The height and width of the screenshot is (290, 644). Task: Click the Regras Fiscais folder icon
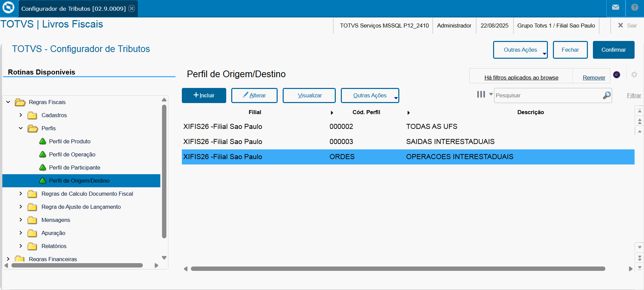click(x=20, y=102)
